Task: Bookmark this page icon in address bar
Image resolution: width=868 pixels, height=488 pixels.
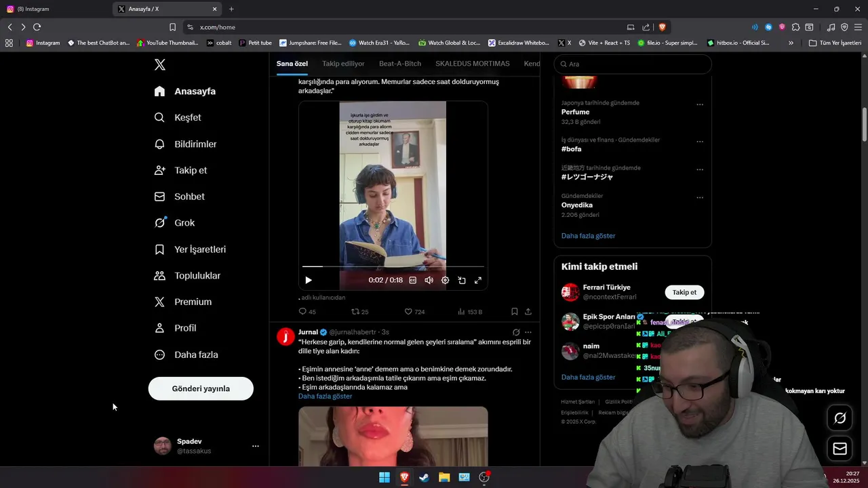Action: [x=172, y=27]
